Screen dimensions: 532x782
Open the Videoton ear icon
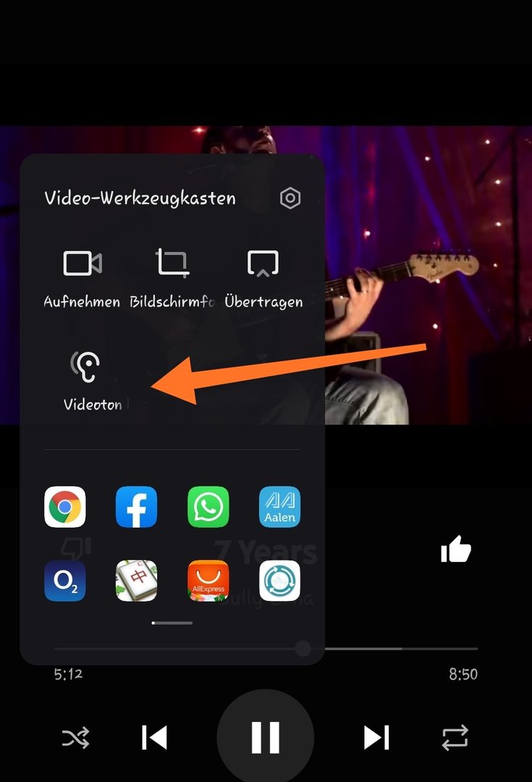click(85, 366)
